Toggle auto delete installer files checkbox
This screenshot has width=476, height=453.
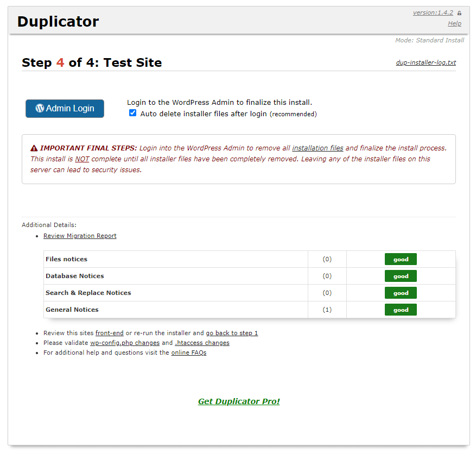(x=132, y=113)
